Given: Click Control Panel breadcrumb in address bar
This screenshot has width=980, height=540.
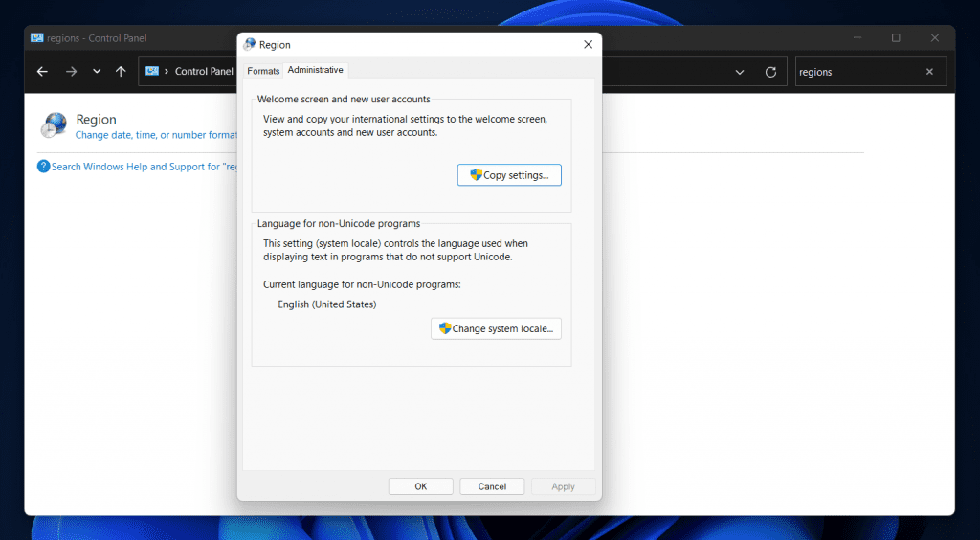Looking at the screenshot, I should [204, 71].
